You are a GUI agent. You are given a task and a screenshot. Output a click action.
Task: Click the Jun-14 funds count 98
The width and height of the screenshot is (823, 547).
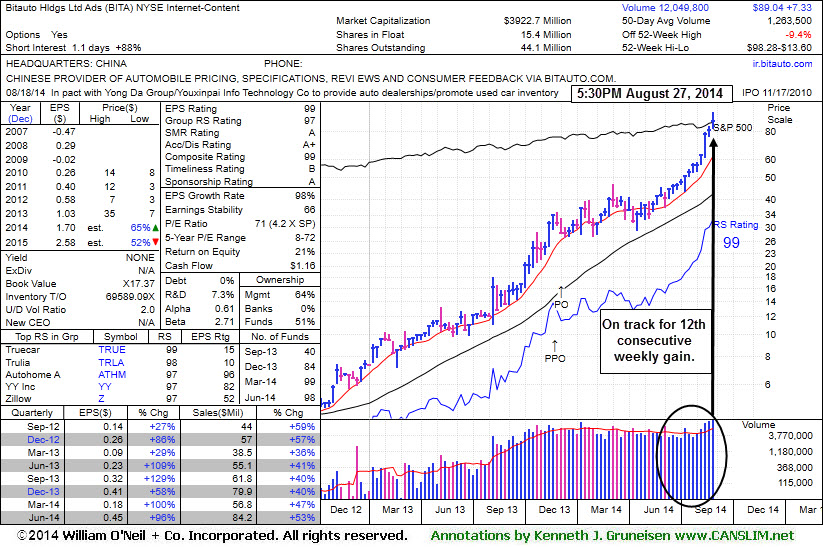pos(310,398)
